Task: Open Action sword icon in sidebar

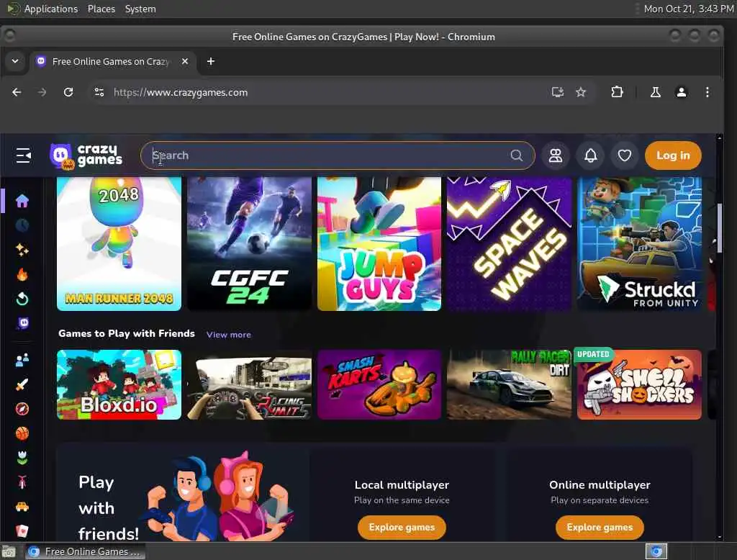Action: (x=22, y=384)
